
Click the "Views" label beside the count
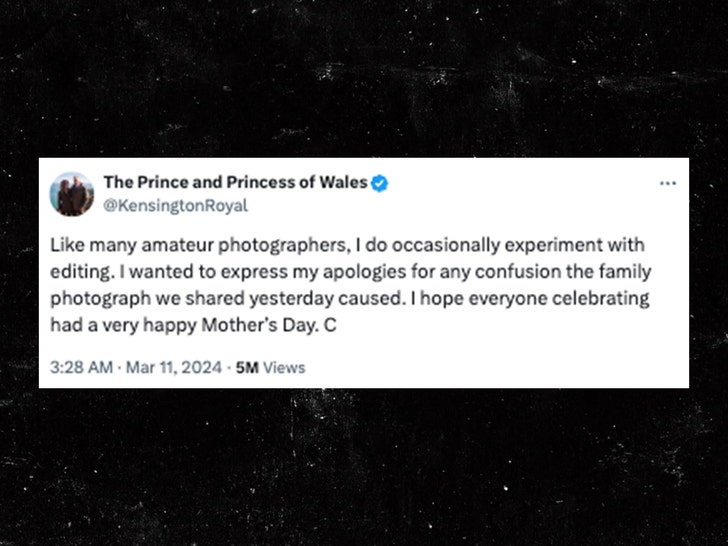[x=285, y=367]
